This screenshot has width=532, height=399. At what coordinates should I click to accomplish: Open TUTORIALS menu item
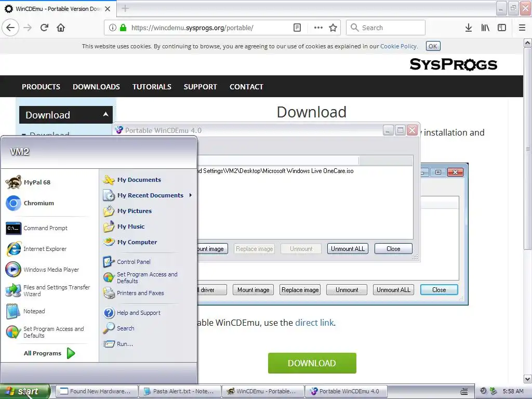pos(152,87)
